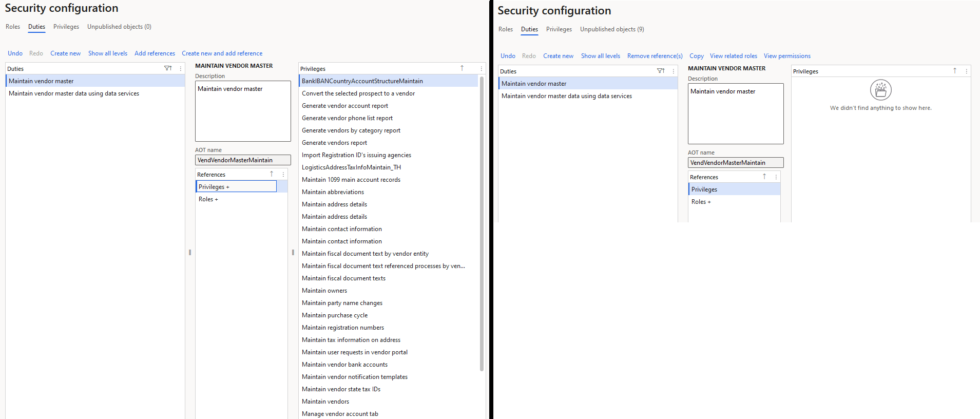This screenshot has width=980, height=419.
Task: Select Maintain vendor master duty in right window
Action: click(588, 83)
